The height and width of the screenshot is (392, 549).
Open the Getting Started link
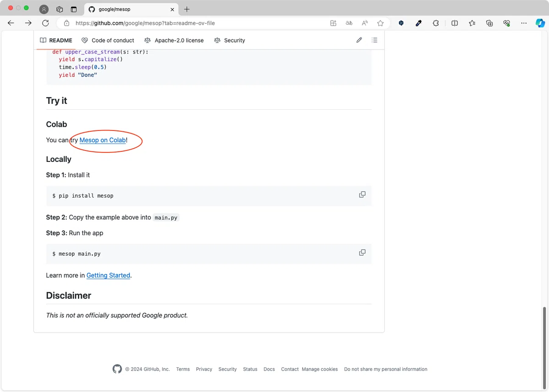click(x=108, y=275)
